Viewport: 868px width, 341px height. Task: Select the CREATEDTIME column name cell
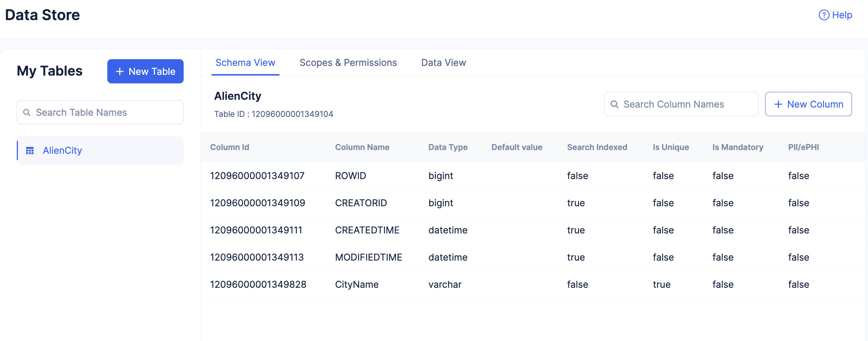(x=367, y=230)
